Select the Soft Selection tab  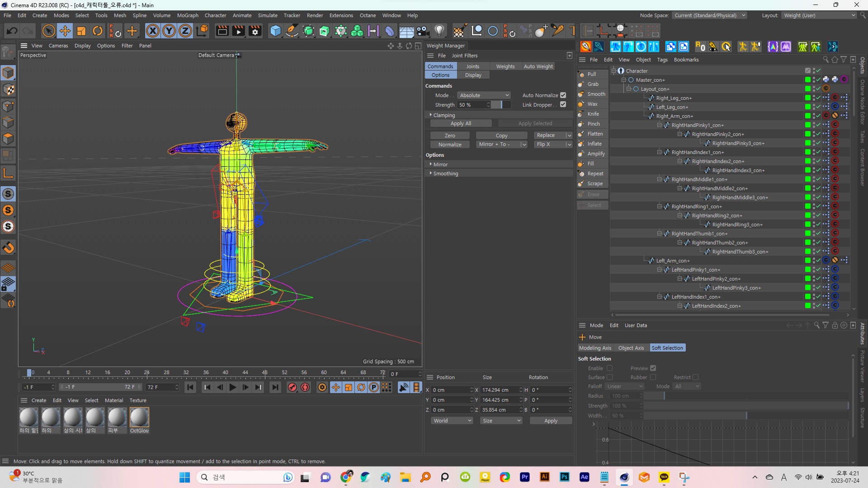click(667, 347)
